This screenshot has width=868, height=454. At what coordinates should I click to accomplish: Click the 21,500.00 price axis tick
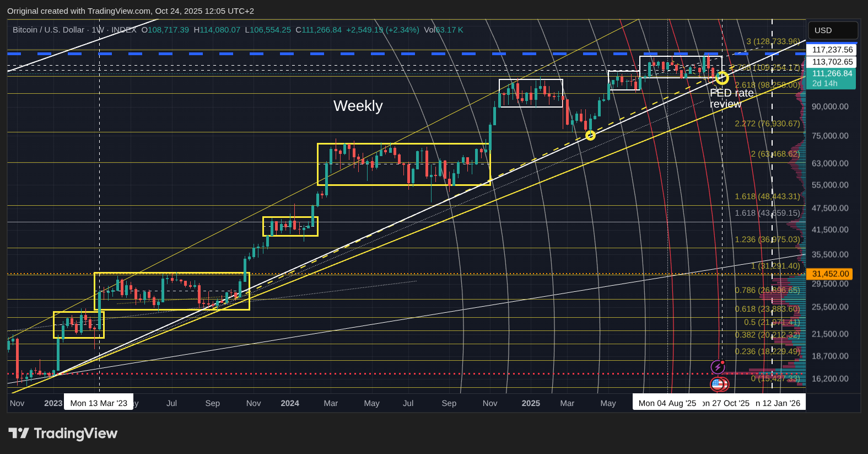830,334
